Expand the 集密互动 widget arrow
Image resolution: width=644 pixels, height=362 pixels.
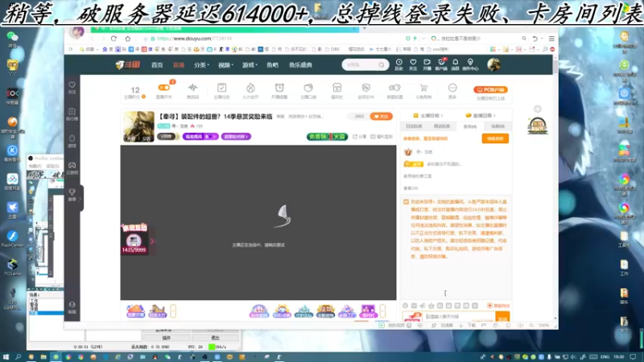pyautogui.click(x=152, y=241)
